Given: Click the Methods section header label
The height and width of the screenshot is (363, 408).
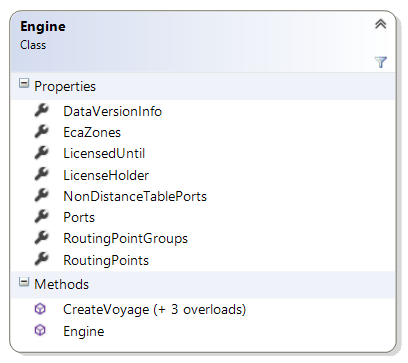Looking at the screenshot, I should (62, 284).
